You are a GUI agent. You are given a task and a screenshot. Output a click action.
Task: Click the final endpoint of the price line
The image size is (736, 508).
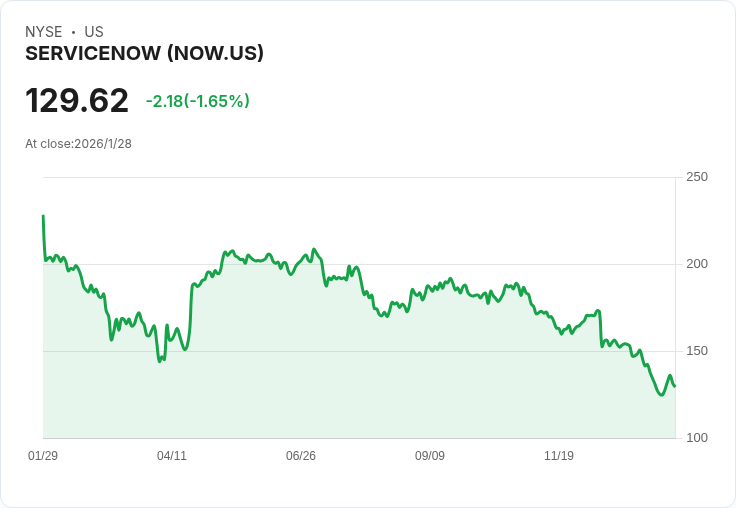coord(674,386)
